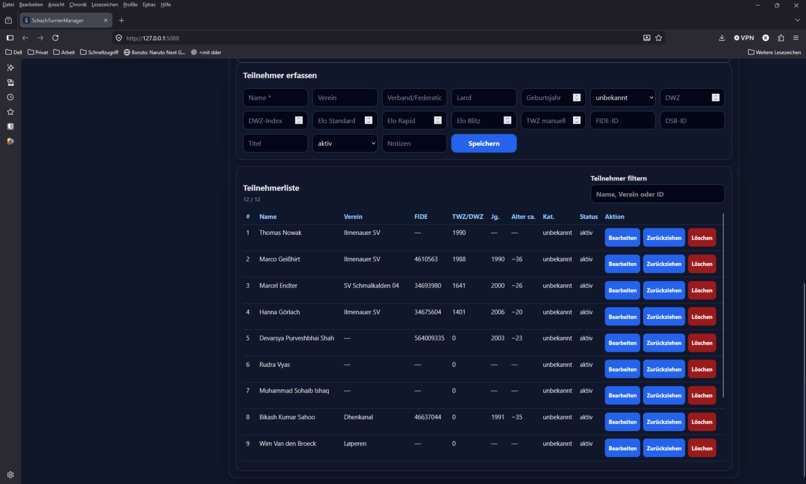Click the round account icon beside VPN
Screen dimensions: 806x484
point(765,38)
